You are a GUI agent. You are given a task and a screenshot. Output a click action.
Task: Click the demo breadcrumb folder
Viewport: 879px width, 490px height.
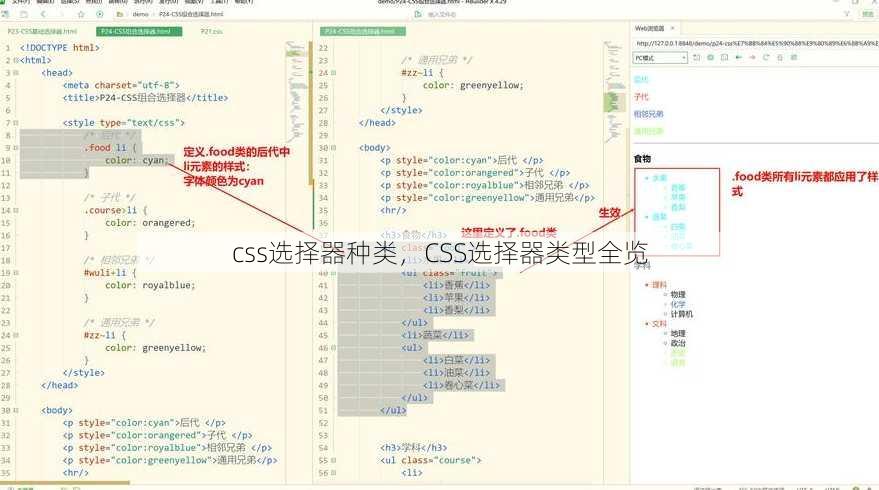140,14
